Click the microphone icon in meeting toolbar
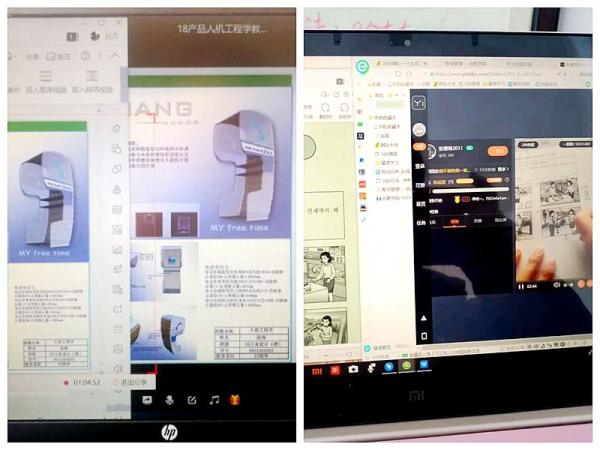The image size is (600, 450). [169, 400]
